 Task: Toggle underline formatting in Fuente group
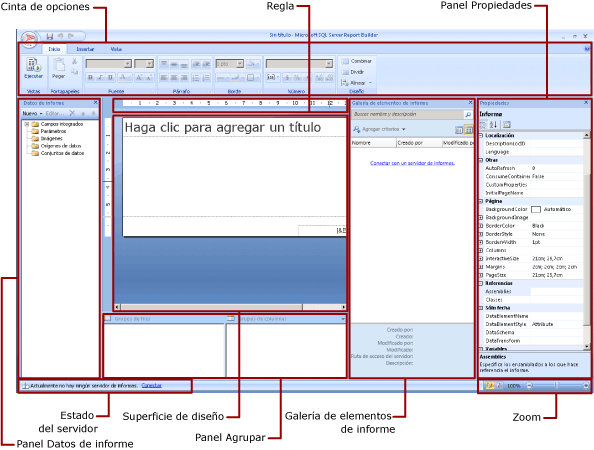(110, 78)
